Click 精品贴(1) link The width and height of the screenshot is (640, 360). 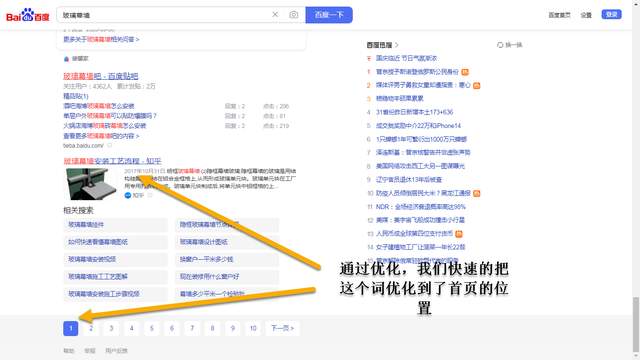pyautogui.click(x=76, y=96)
